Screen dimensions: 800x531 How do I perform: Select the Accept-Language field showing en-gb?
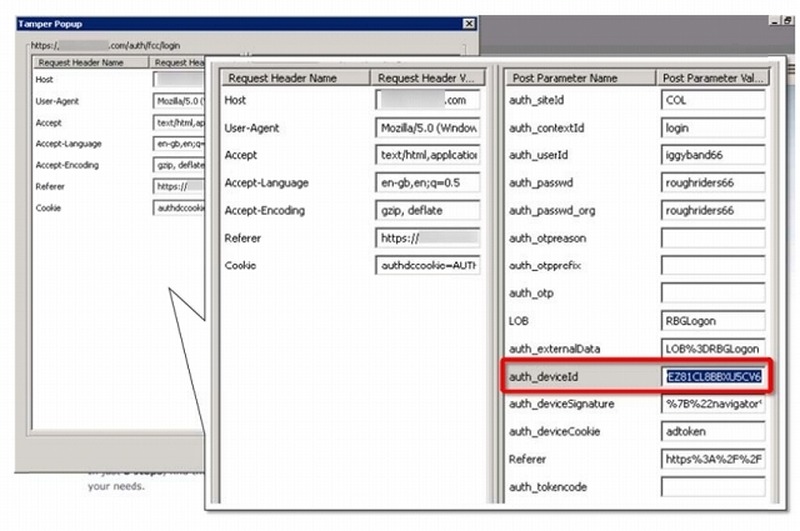428,183
